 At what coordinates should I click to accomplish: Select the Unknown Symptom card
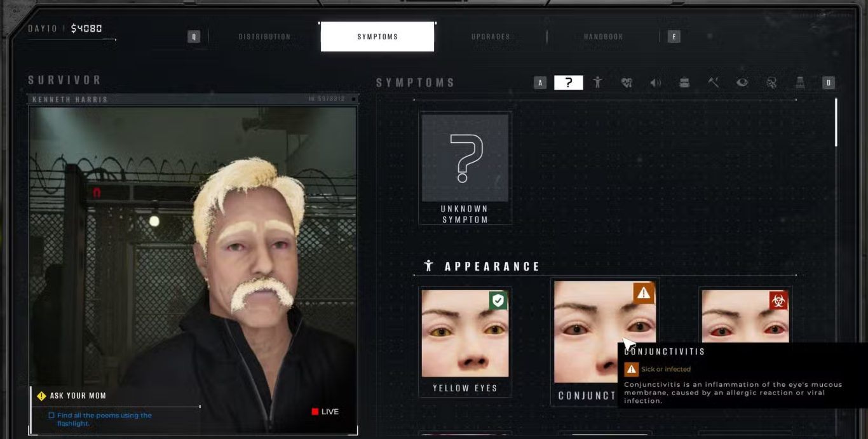point(465,168)
